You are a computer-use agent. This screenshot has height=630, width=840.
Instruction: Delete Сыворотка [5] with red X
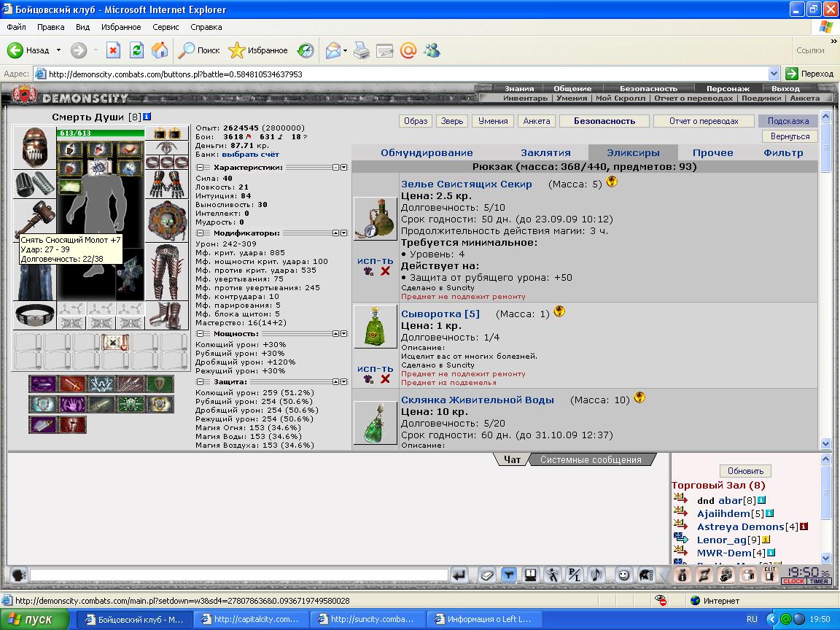click(385, 378)
